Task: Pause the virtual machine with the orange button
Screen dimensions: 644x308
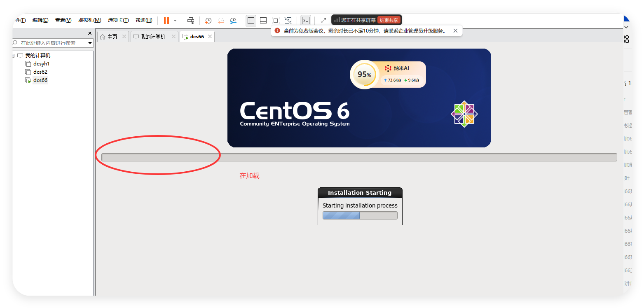Action: point(166,21)
